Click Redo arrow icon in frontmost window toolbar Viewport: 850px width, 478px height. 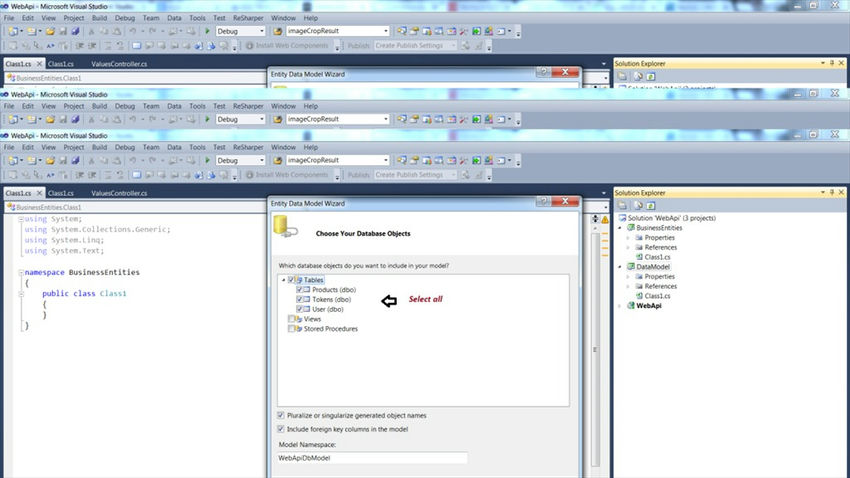point(153,160)
